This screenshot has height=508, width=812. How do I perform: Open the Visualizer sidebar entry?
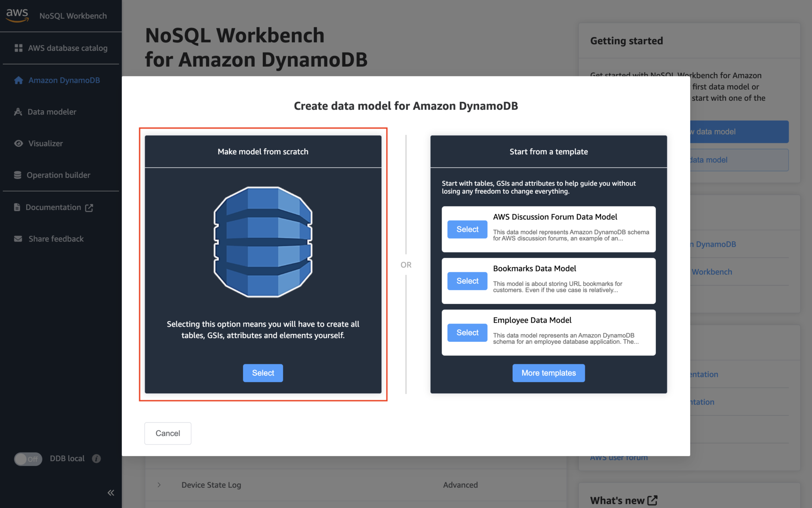(x=18, y=143)
